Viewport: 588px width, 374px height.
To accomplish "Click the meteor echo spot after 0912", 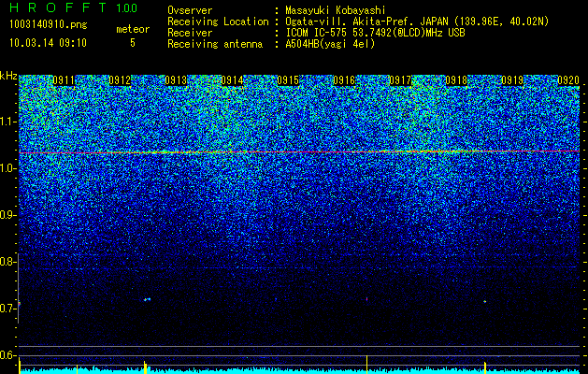I will pyautogui.click(x=147, y=299).
